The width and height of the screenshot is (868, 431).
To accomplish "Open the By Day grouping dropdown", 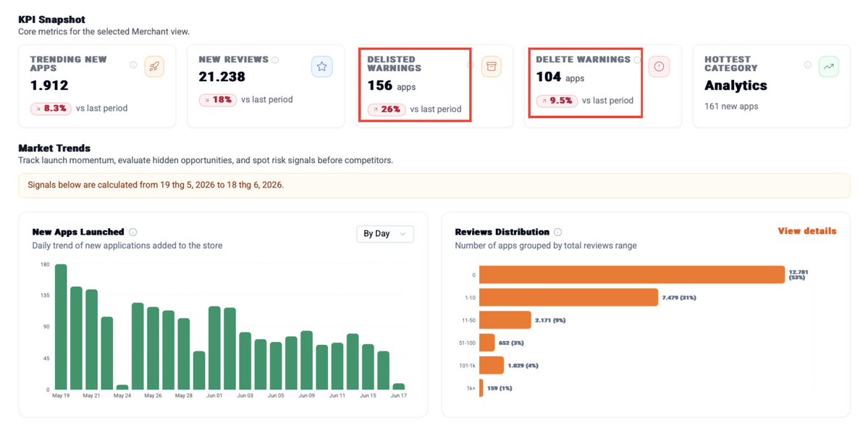I will tap(384, 234).
